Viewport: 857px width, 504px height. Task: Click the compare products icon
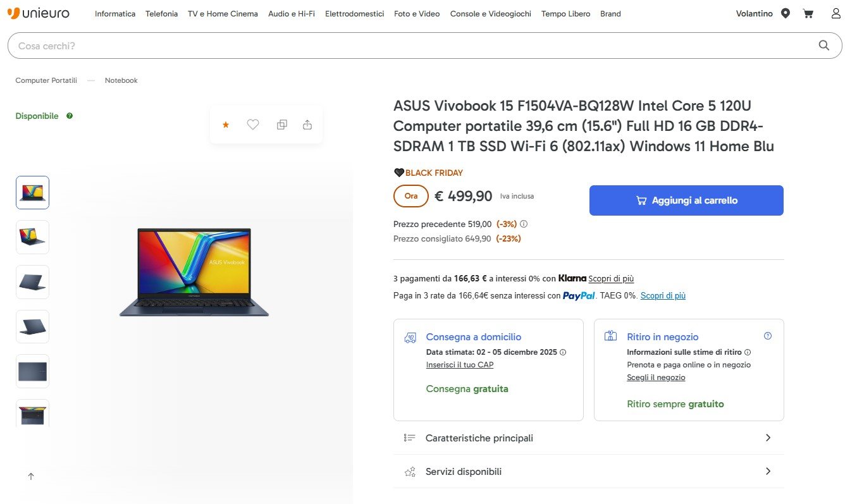pos(282,125)
